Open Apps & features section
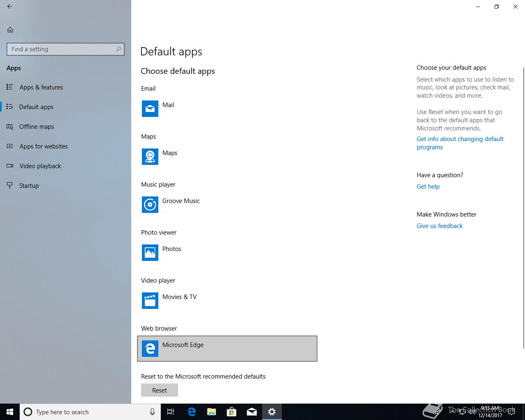Image resolution: width=525 pixels, height=420 pixels. pos(66,87)
